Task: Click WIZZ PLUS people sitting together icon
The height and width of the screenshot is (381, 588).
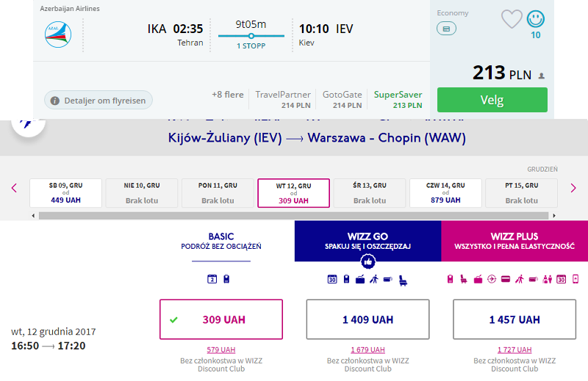Action: click(x=547, y=279)
